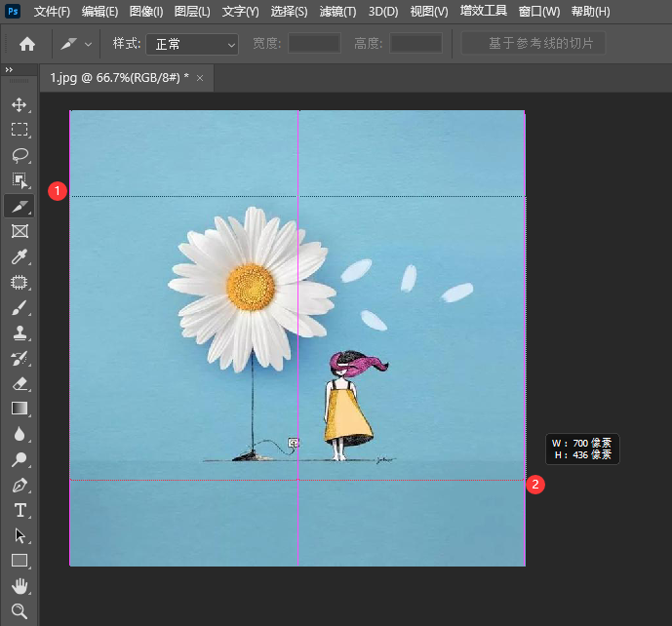Select the Move tool
Screen dimensions: 672x626
click(19, 104)
